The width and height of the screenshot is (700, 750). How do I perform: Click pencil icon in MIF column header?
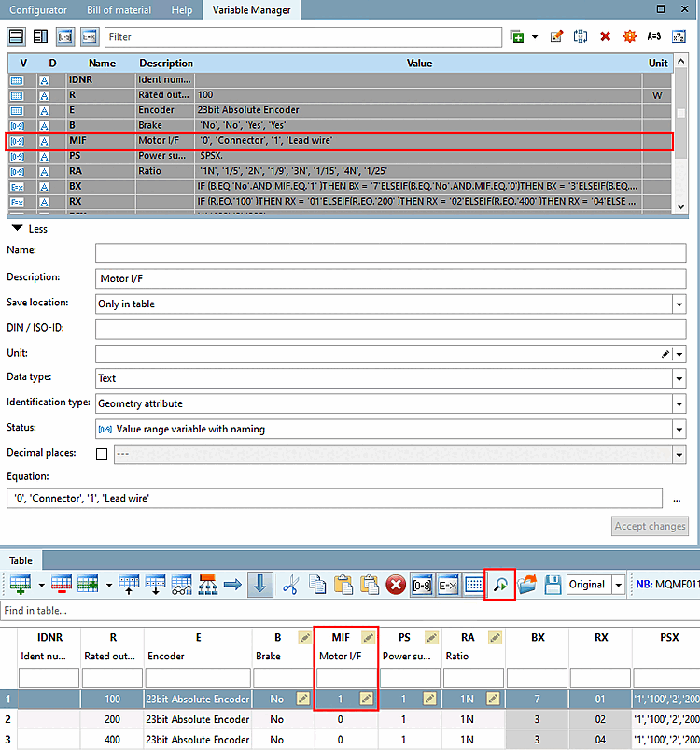point(368,637)
